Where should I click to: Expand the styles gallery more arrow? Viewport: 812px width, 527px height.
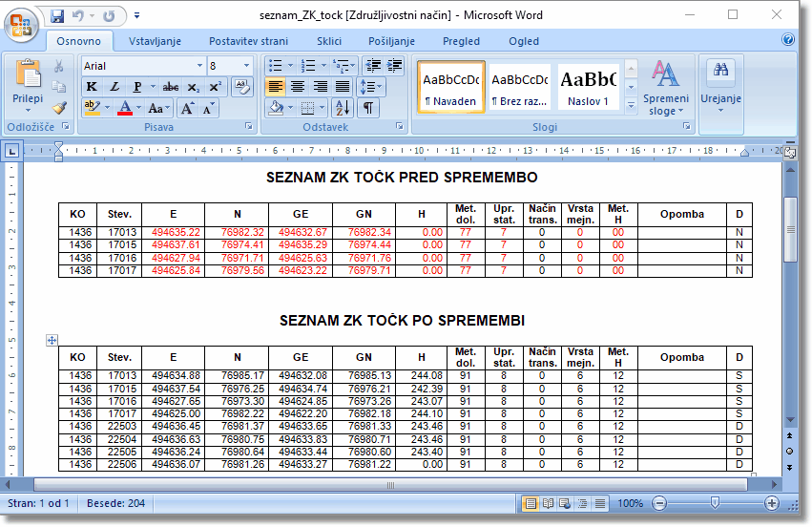pos(631,106)
